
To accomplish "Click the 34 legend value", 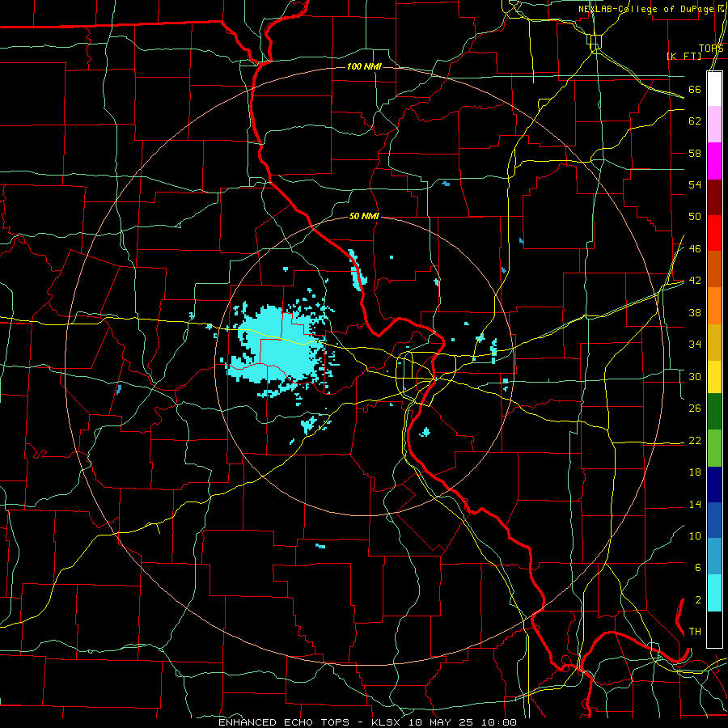I will click(695, 345).
